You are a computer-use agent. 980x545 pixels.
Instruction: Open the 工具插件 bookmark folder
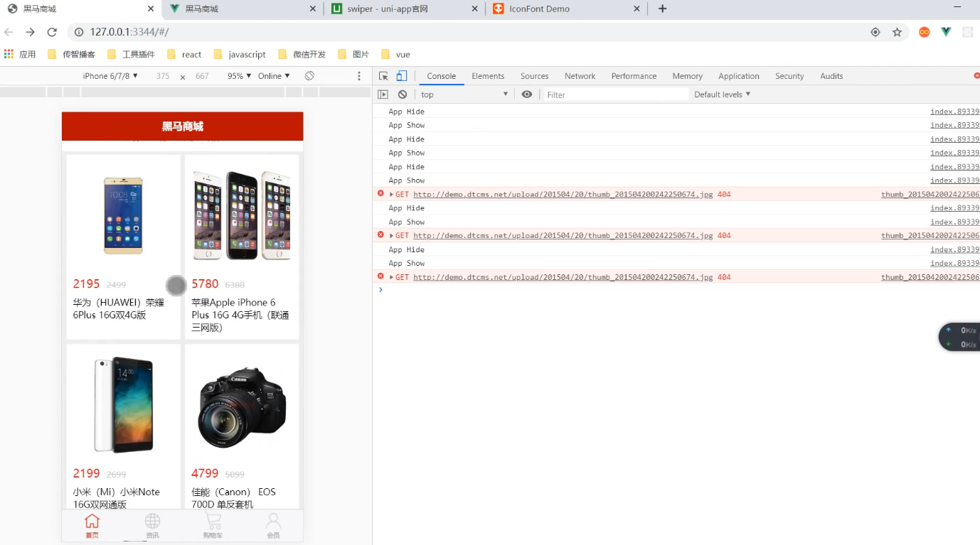pos(131,54)
